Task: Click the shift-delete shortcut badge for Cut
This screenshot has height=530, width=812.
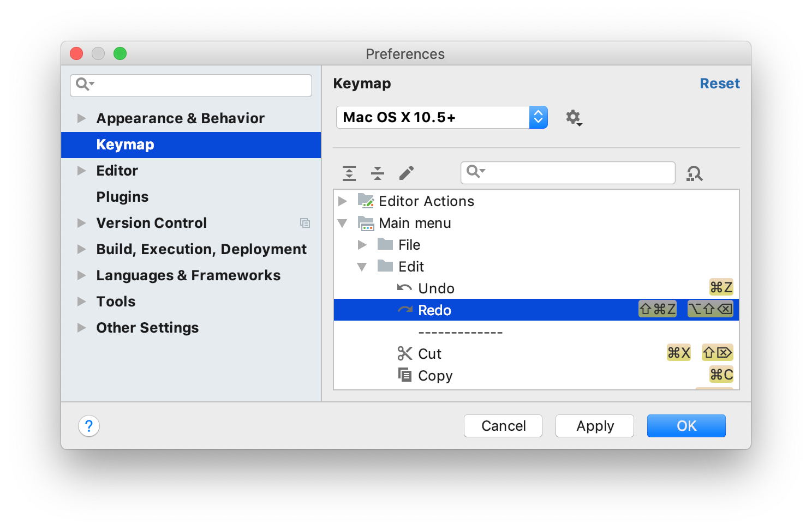Action: 718,353
